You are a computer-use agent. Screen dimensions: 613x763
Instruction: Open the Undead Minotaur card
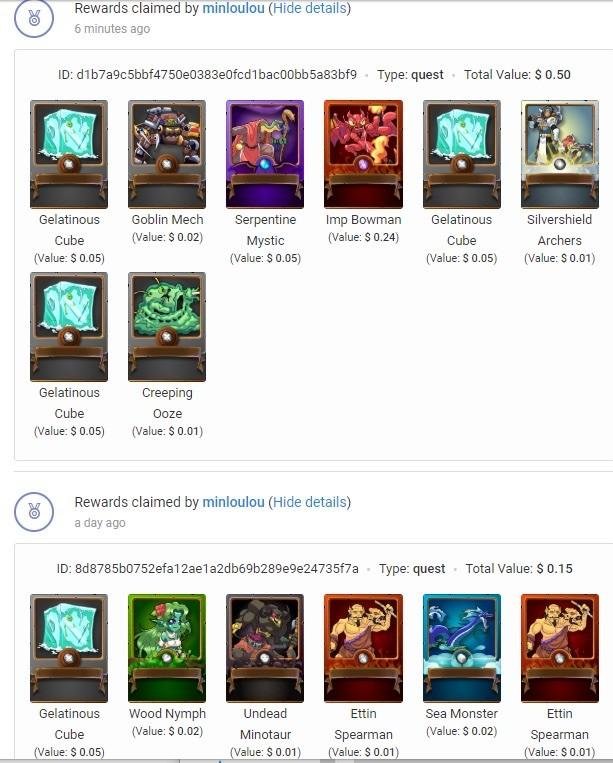265,648
